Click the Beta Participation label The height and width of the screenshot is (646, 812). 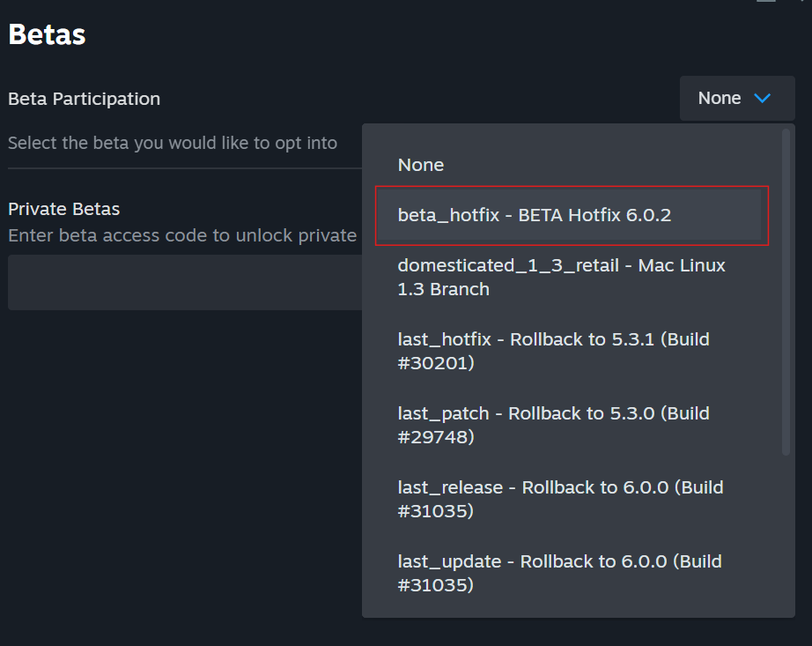tap(84, 99)
